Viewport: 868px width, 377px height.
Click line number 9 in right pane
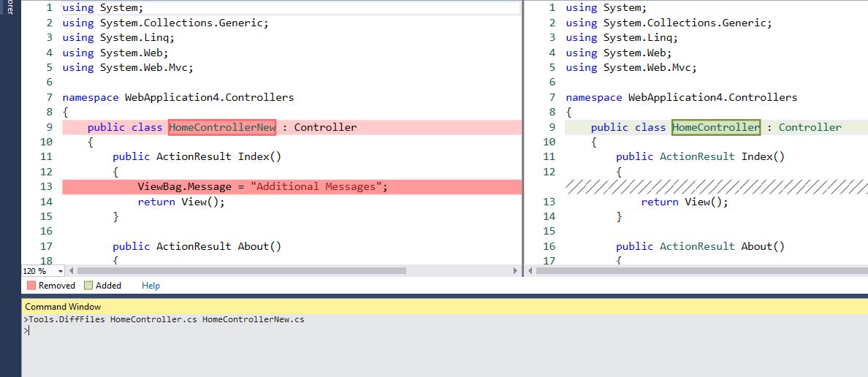click(552, 127)
